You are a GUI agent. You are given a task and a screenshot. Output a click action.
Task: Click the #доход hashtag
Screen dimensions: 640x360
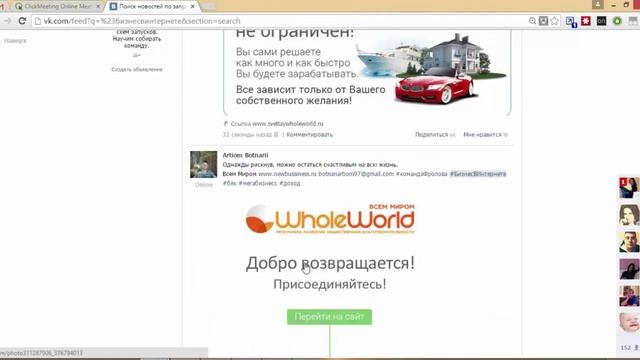tap(290, 183)
